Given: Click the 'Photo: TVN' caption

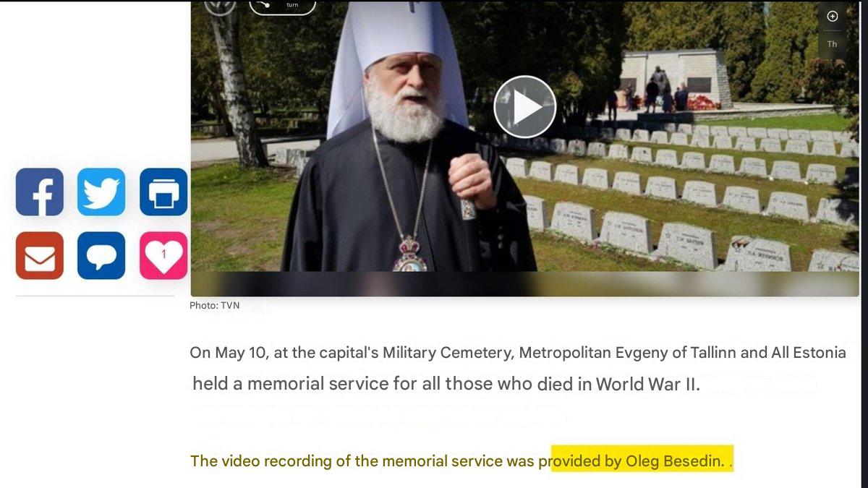Looking at the screenshot, I should pyautogui.click(x=215, y=306).
